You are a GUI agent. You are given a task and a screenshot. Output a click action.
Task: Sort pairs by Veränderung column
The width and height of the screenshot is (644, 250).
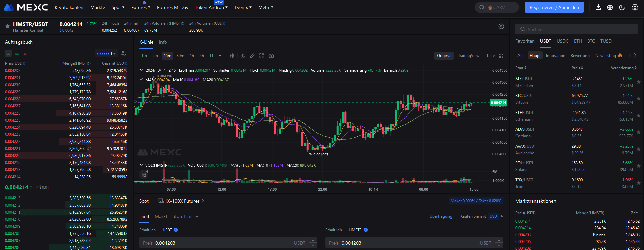(x=624, y=68)
